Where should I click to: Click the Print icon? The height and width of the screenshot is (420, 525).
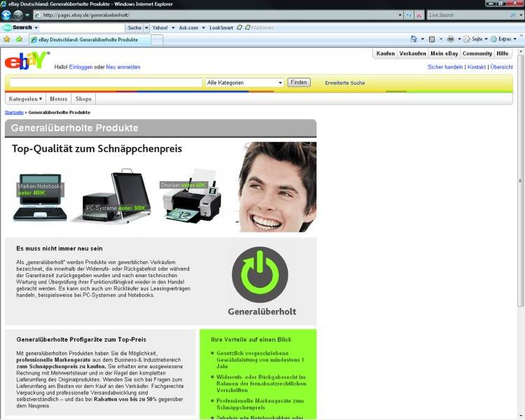pos(451,39)
